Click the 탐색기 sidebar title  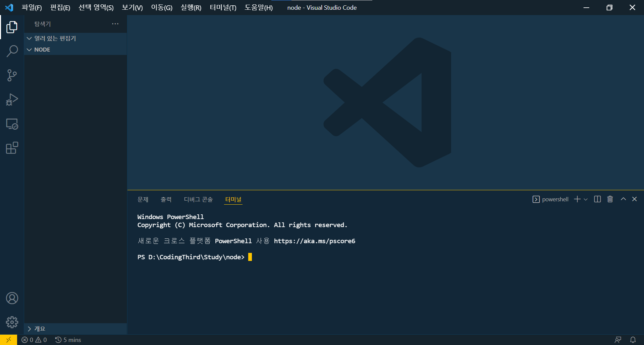click(43, 24)
